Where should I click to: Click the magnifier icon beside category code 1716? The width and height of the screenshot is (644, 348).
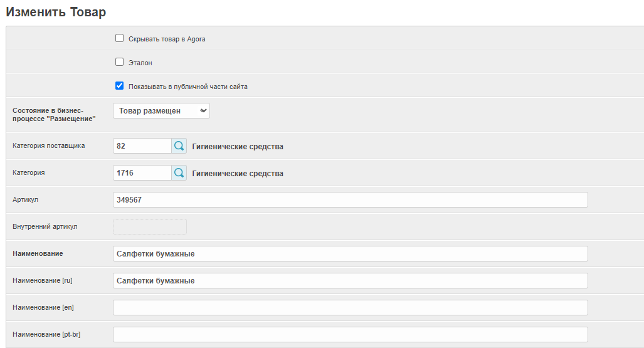179,173
